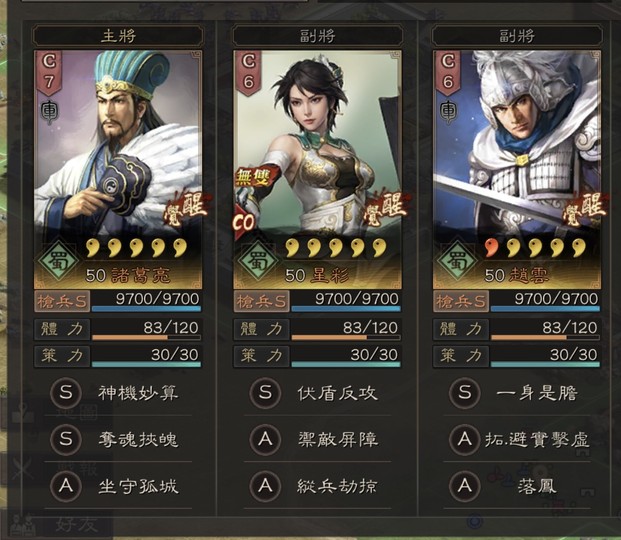
Task: Tap the 車 unit type icon on 趙雲
Action: click(x=448, y=111)
